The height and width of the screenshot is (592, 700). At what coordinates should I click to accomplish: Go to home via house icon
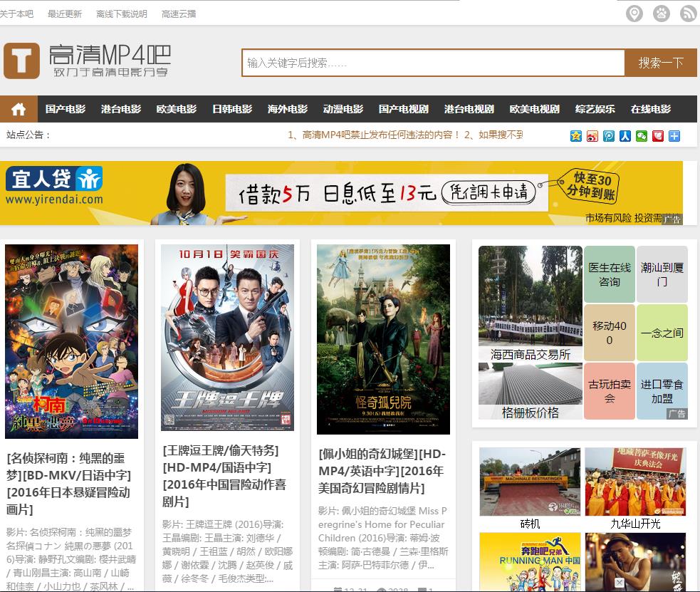[x=19, y=109]
